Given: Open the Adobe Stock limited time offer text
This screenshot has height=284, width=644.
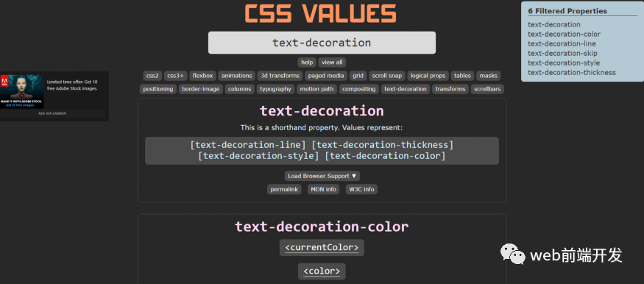Looking at the screenshot, I should tap(72, 85).
